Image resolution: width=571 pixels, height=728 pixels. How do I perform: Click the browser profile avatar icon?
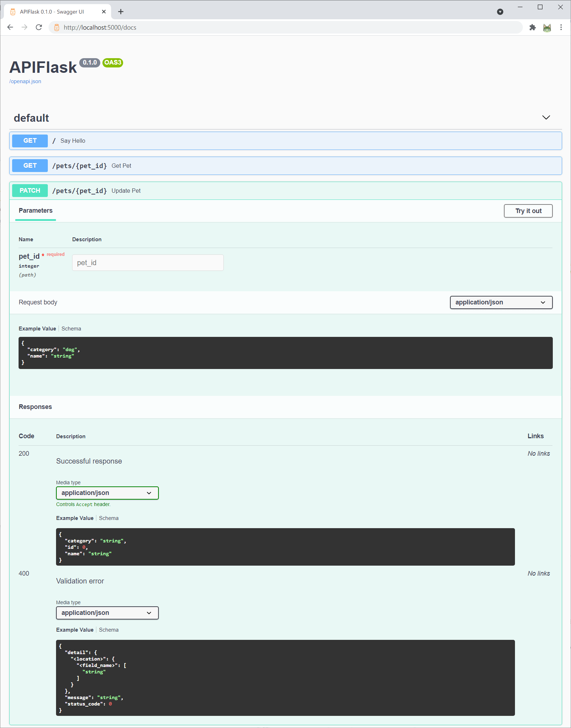click(x=547, y=27)
